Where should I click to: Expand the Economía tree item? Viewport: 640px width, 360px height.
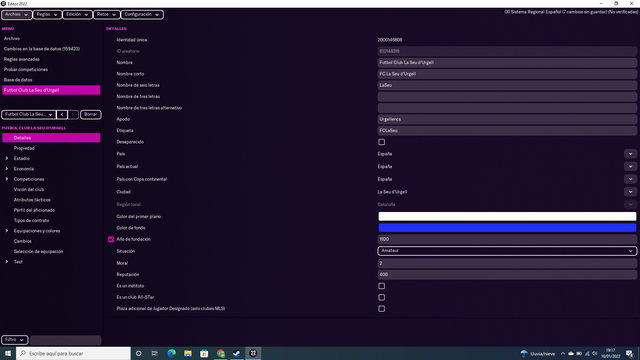point(7,169)
